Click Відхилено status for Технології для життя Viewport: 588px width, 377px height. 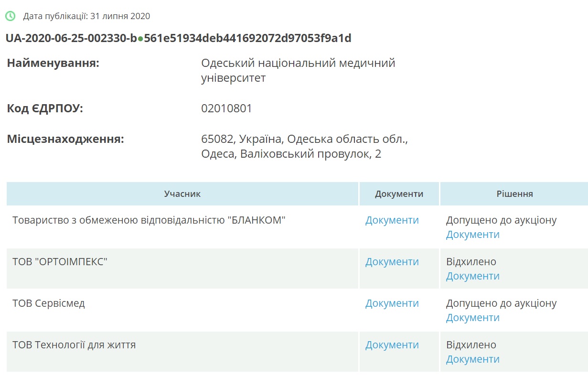pyautogui.click(x=471, y=345)
